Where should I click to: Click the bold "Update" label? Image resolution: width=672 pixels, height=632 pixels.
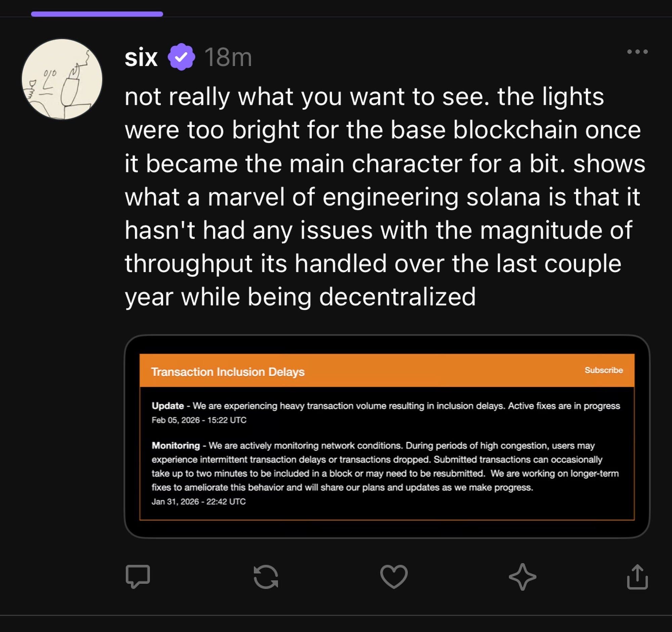[x=168, y=406]
